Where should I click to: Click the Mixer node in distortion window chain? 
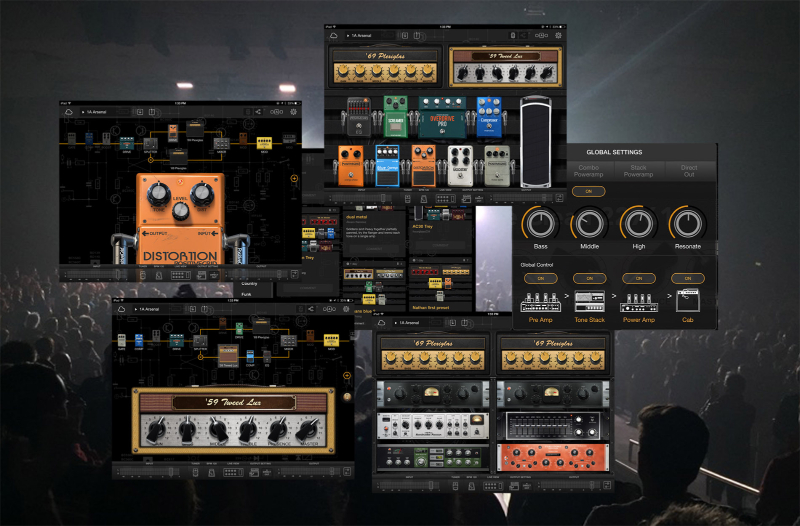click(x=221, y=144)
